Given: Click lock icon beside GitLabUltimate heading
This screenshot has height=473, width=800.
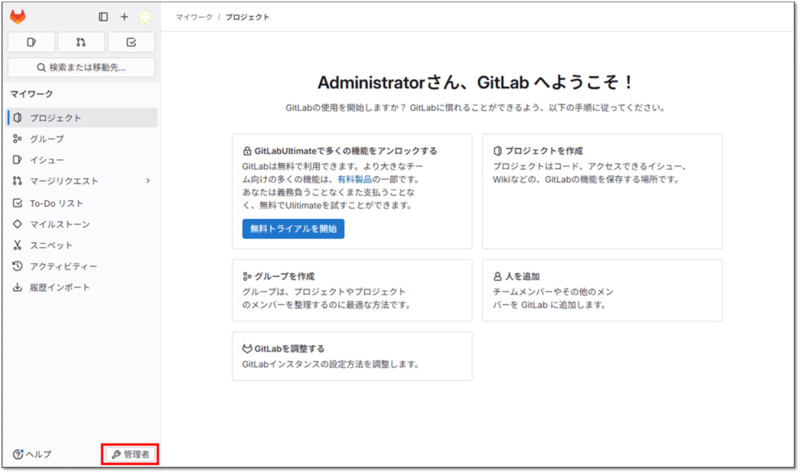Looking at the screenshot, I should coord(247,151).
